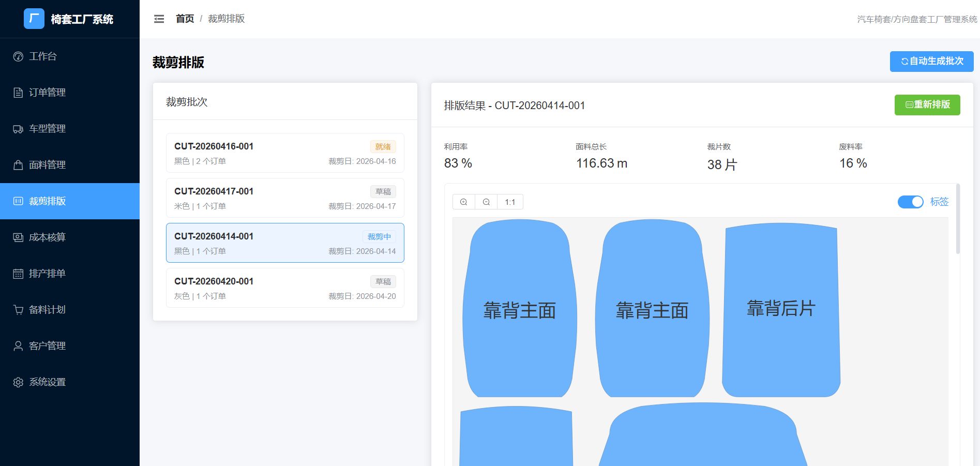
Task: Navigate to 面料管理 in the sidebar
Action: (70, 165)
